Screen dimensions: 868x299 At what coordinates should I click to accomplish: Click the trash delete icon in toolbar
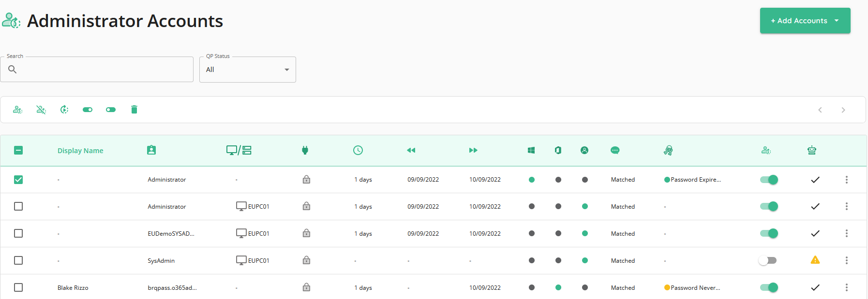[x=134, y=110]
